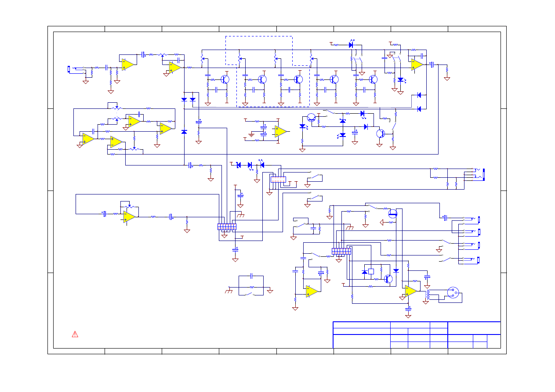
Task: Click the input jack at far left
Action: [69, 68]
